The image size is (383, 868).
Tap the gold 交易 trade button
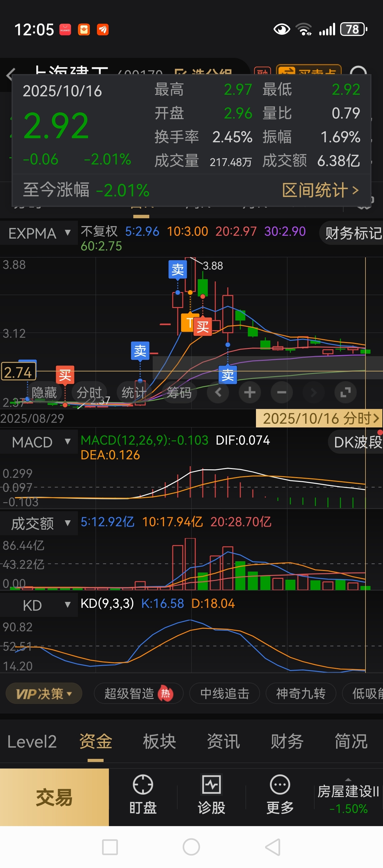54,797
